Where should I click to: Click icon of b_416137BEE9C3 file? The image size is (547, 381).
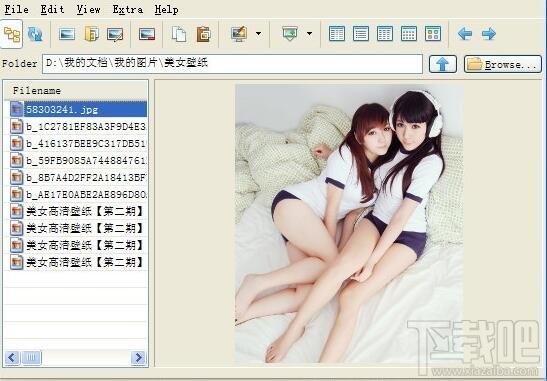(x=16, y=143)
